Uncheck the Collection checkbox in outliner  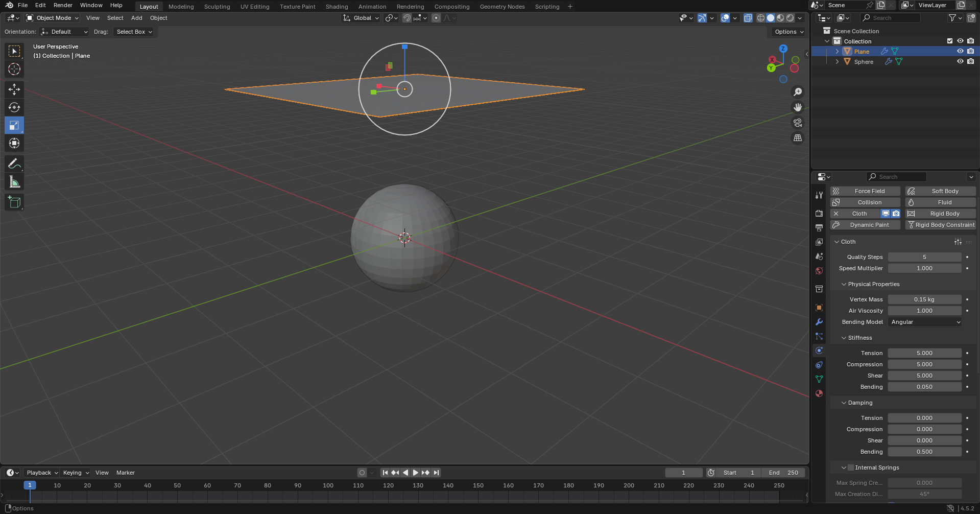tap(949, 41)
